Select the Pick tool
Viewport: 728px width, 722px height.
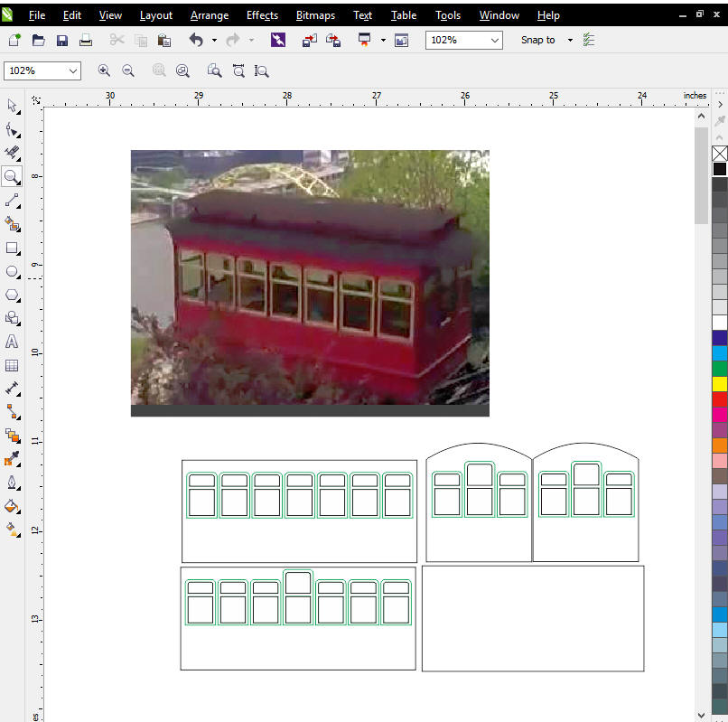[12, 106]
